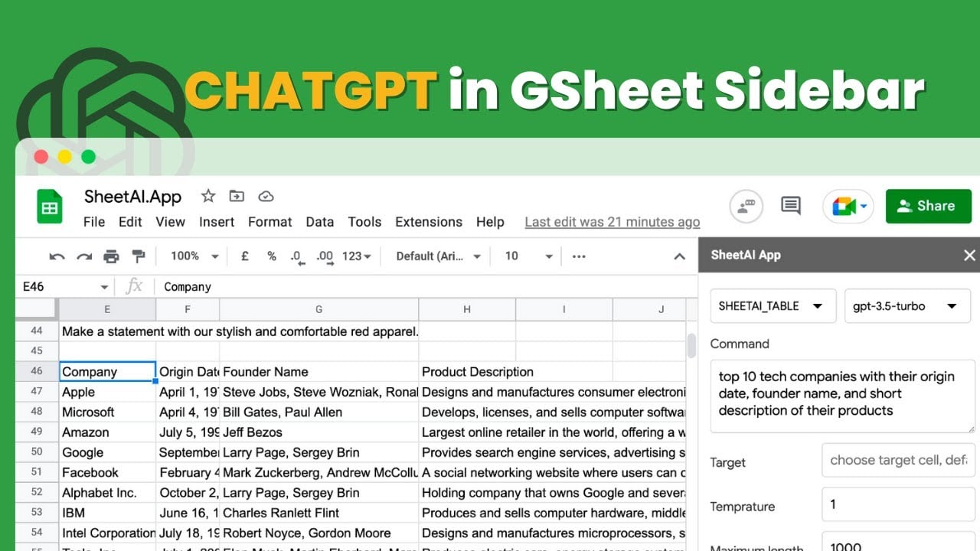This screenshot has height=551, width=980.
Task: Decrease decimal places
Action: 297,257
